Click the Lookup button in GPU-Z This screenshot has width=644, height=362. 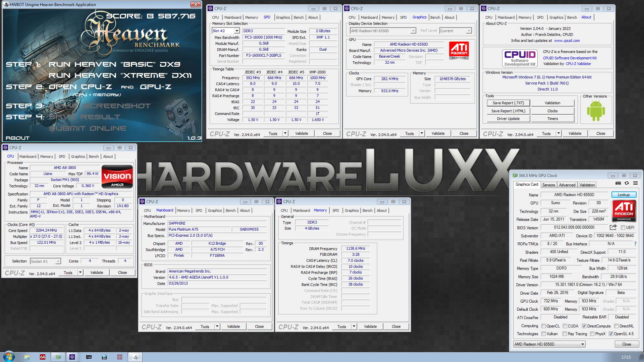click(624, 195)
